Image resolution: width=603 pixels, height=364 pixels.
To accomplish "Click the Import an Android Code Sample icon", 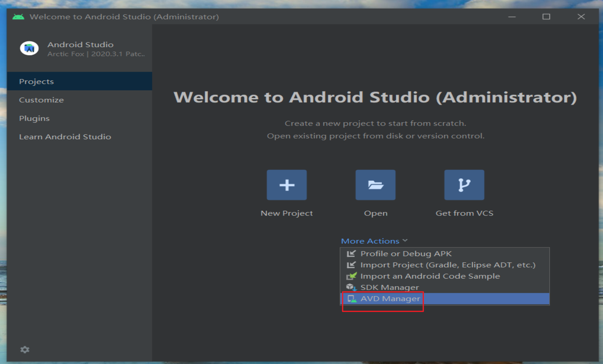I will [x=351, y=276].
